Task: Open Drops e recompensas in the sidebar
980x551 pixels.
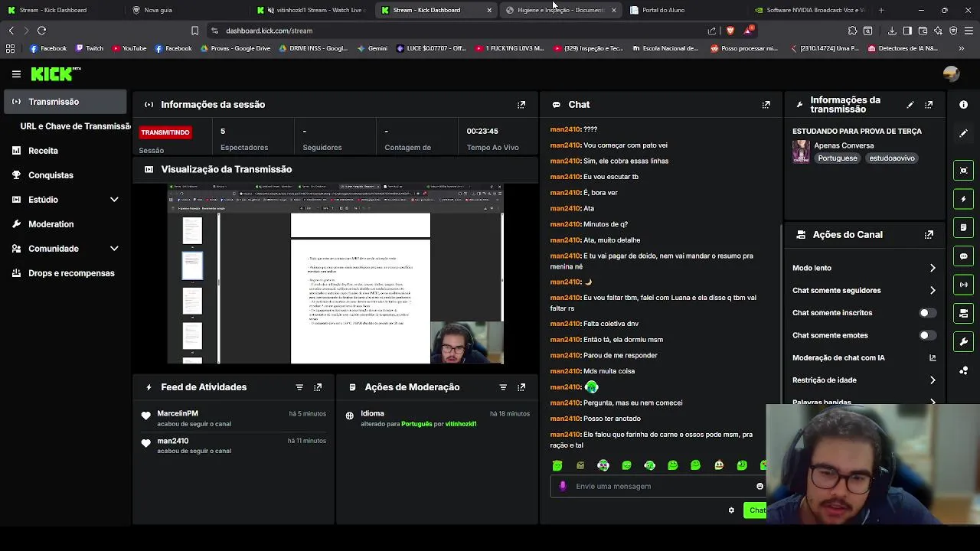Action: 65,273
